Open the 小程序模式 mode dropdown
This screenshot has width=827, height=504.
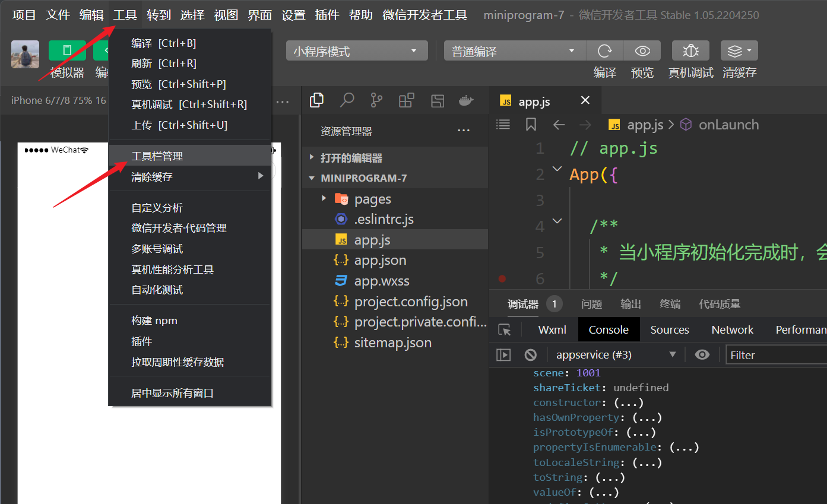click(357, 51)
